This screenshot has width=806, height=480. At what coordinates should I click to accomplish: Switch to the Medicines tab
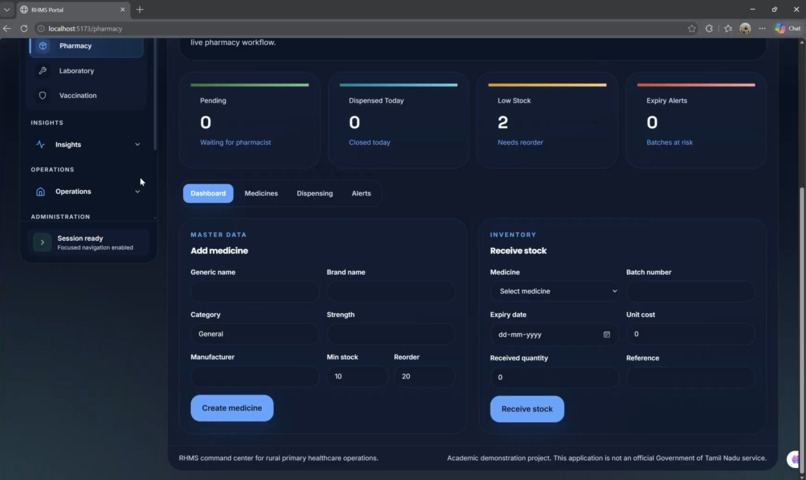click(261, 193)
